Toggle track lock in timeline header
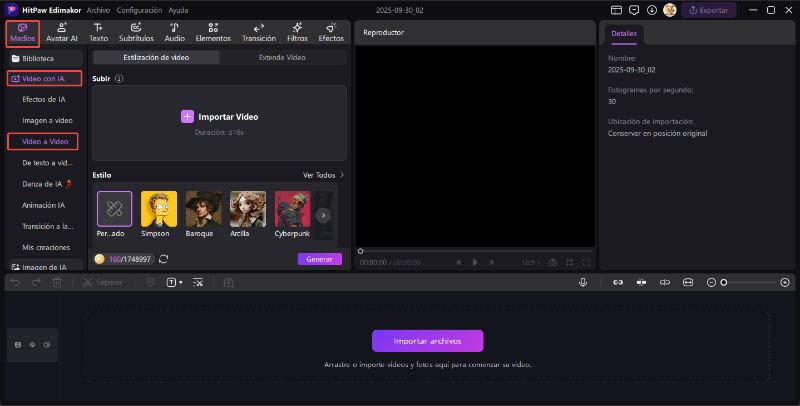 pos(18,345)
